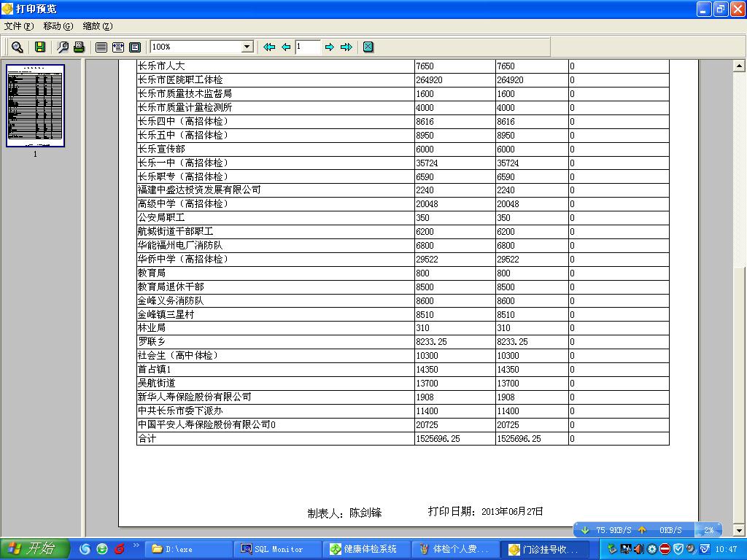Click row 吴航街道

click(x=403, y=383)
